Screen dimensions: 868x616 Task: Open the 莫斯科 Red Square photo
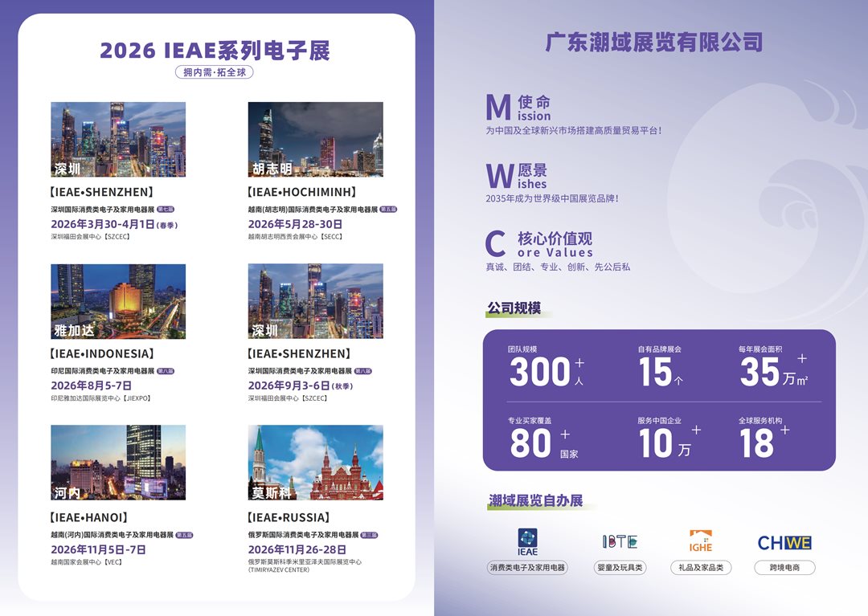(316, 463)
